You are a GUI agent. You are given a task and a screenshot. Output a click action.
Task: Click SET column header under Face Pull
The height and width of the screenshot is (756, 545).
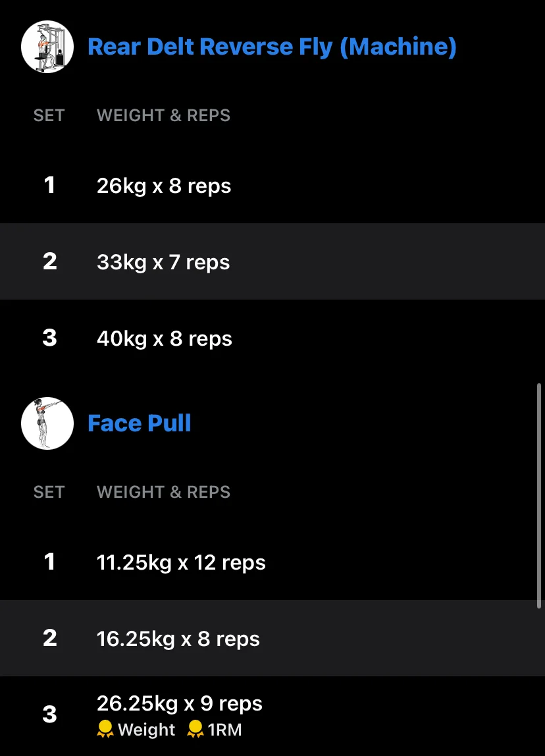click(49, 492)
